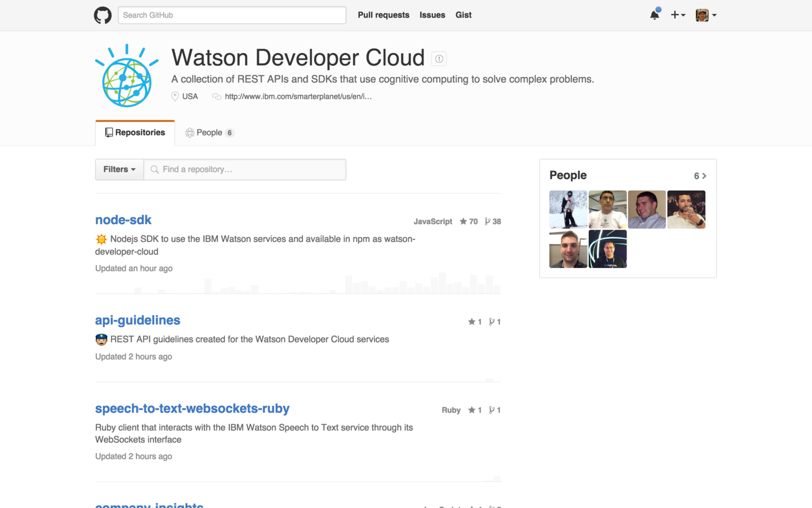Focus the Search GitHub field
This screenshot has height=508, width=812.
[232, 15]
